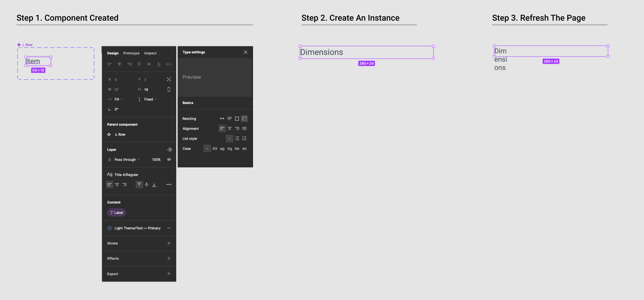Viewport: 644px width, 300px height.
Task: Select fixed size resizing icon
Action: click(x=237, y=119)
